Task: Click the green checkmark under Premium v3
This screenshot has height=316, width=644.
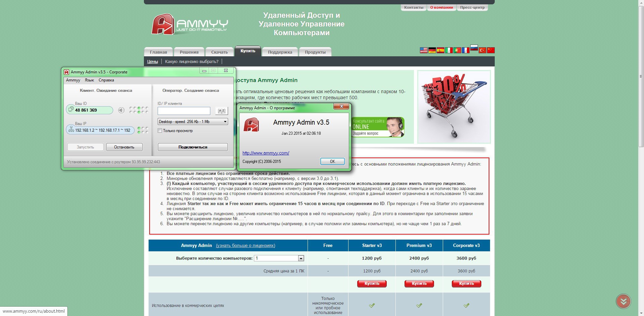Action: tap(419, 305)
